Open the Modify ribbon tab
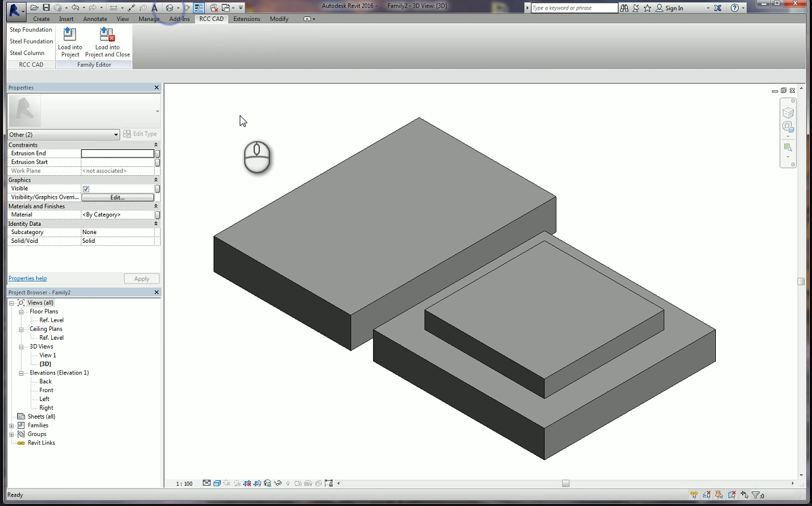812x506 pixels. point(279,19)
